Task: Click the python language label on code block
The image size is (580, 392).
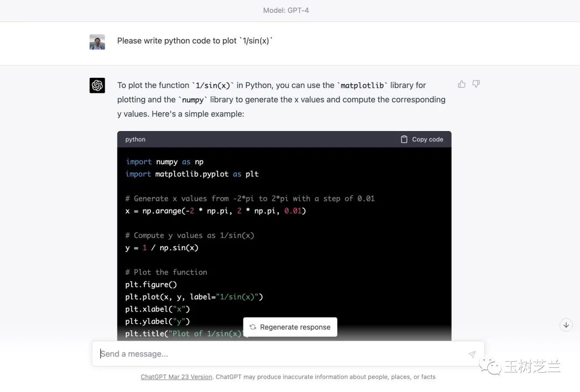Action: (135, 140)
